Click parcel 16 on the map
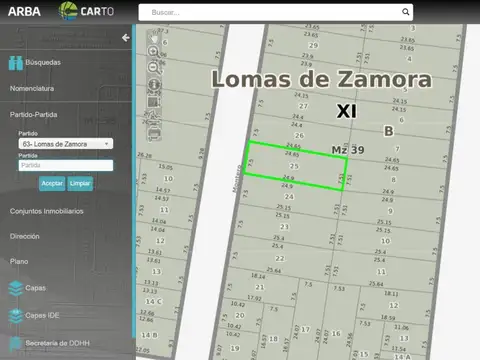The image size is (480, 360). 336,333
